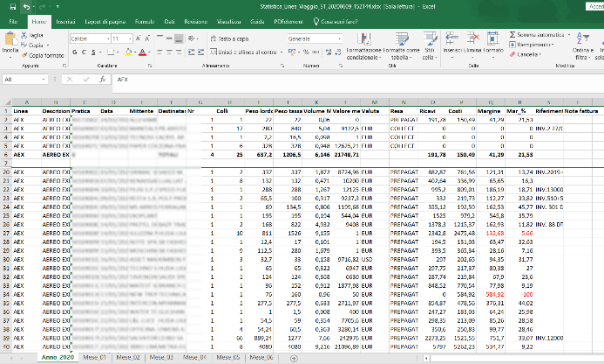Increase indent icon

pyautogui.click(x=201, y=52)
